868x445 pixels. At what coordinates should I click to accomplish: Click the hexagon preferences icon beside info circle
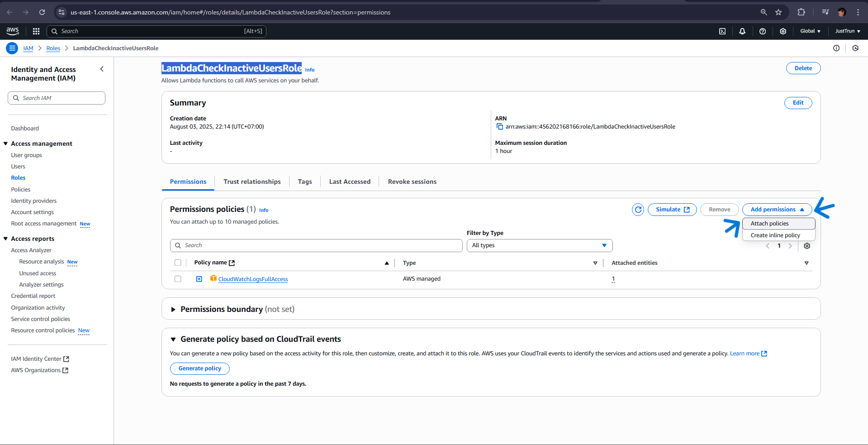[855, 48]
